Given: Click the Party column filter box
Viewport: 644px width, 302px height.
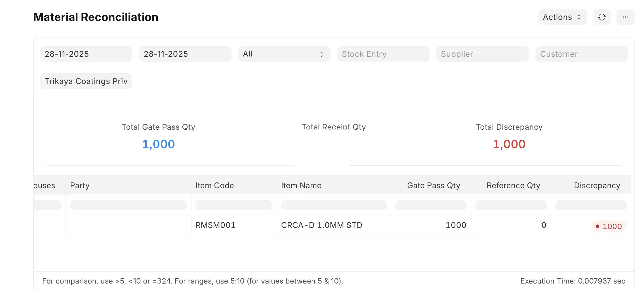Looking at the screenshot, I should [x=128, y=205].
